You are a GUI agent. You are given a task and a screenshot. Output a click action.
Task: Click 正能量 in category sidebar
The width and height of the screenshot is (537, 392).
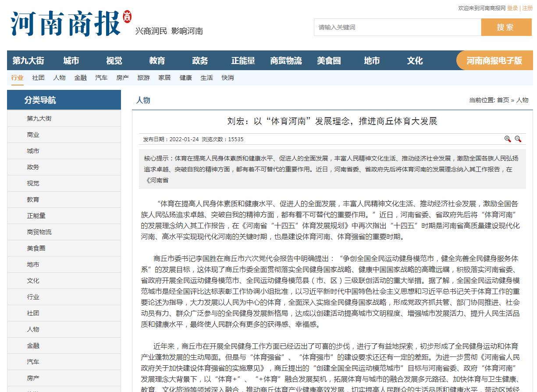(x=64, y=216)
